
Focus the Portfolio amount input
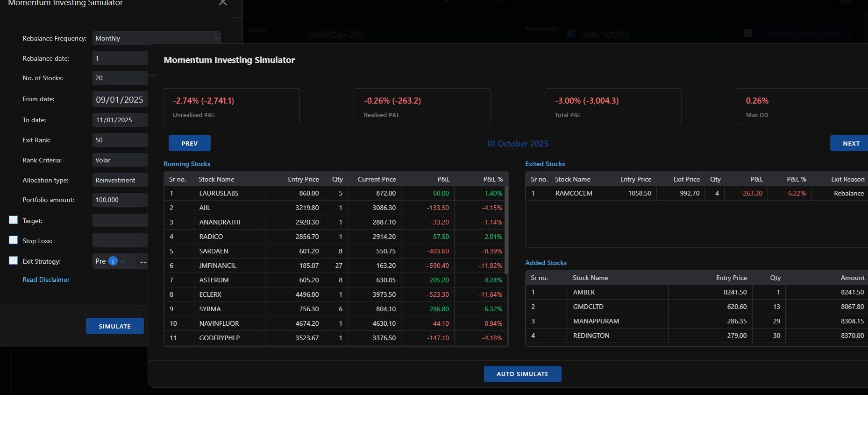[x=120, y=200]
